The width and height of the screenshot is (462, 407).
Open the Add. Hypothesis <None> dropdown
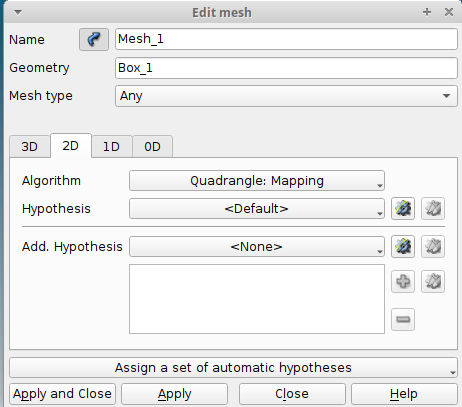pyautogui.click(x=257, y=247)
